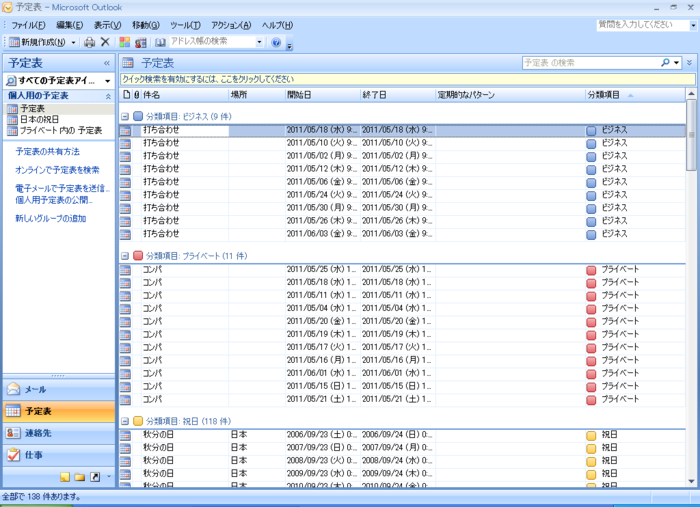Open the calendar search options dropdown arrow
The image size is (700, 507).
tap(677, 63)
